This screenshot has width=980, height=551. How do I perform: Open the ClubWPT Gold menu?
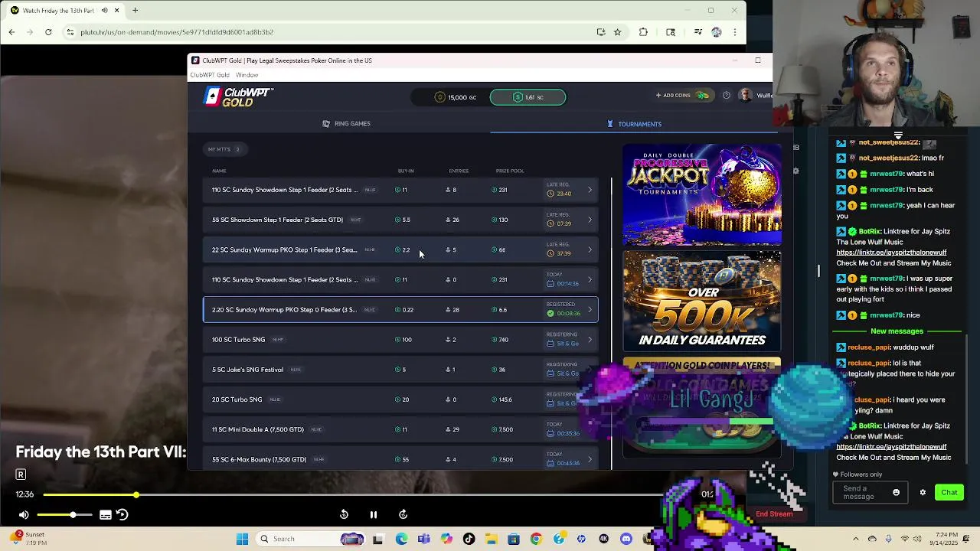click(x=210, y=75)
